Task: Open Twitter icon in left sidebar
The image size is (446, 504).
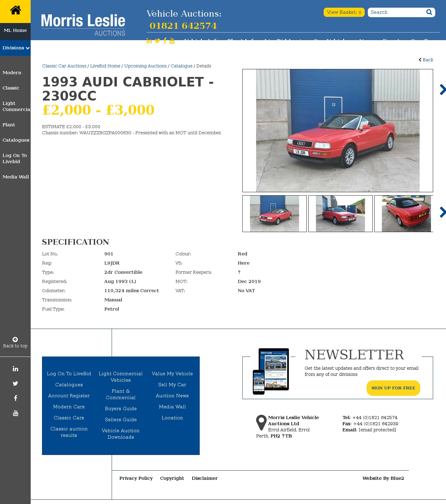Action: pos(15,384)
